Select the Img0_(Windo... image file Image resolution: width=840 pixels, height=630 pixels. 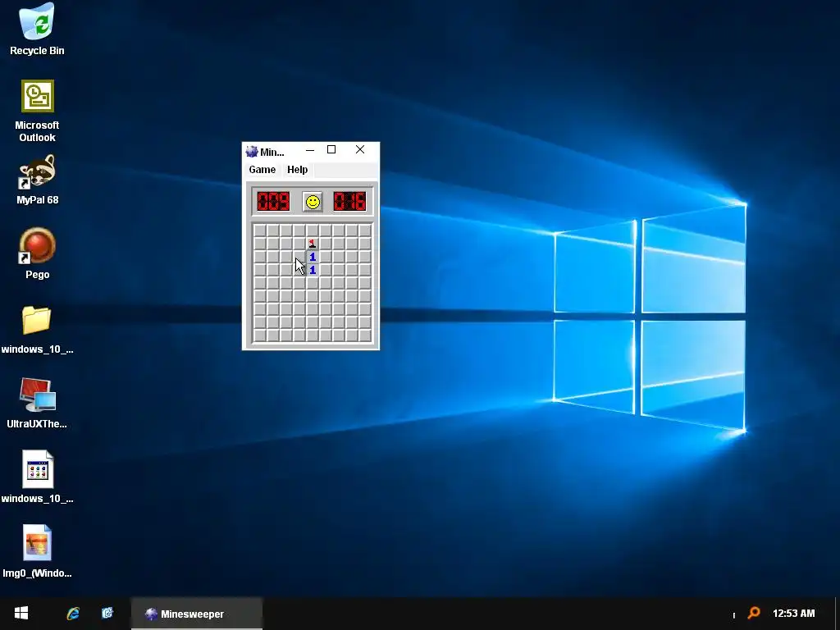[x=37, y=551]
